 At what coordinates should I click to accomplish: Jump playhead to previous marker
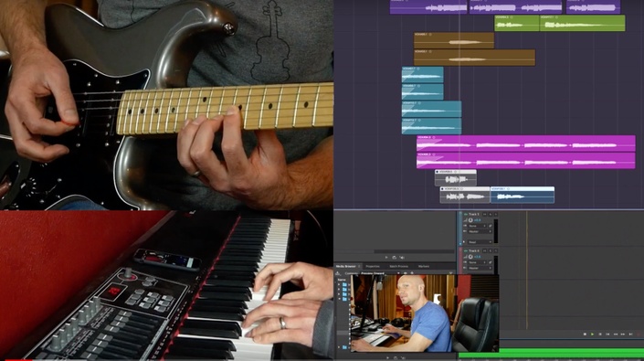pos(607,334)
